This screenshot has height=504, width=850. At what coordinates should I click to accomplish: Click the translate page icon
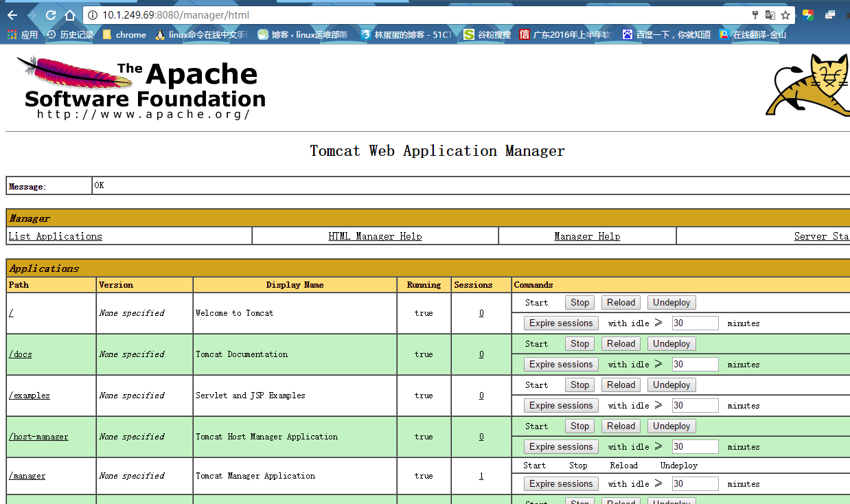coord(770,15)
